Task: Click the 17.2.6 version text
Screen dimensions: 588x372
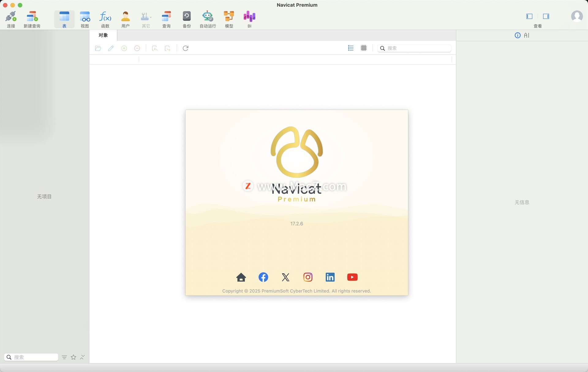Action: (297, 224)
